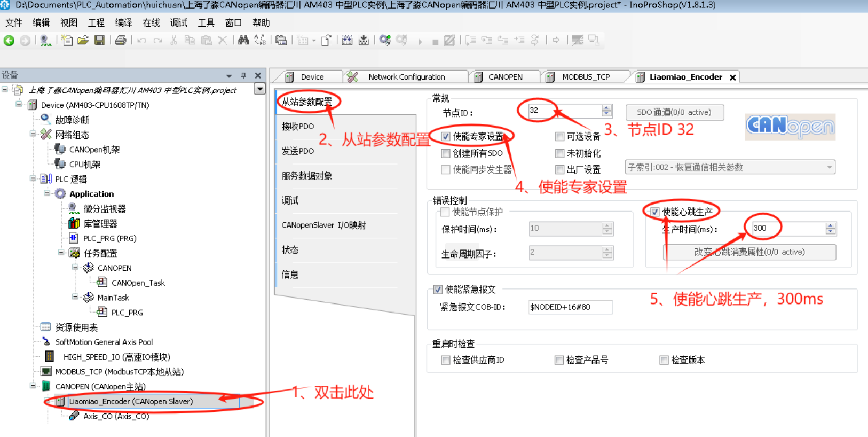The height and width of the screenshot is (437, 868).
Task: Collapse the 任务配置 tree node
Action: click(x=61, y=253)
